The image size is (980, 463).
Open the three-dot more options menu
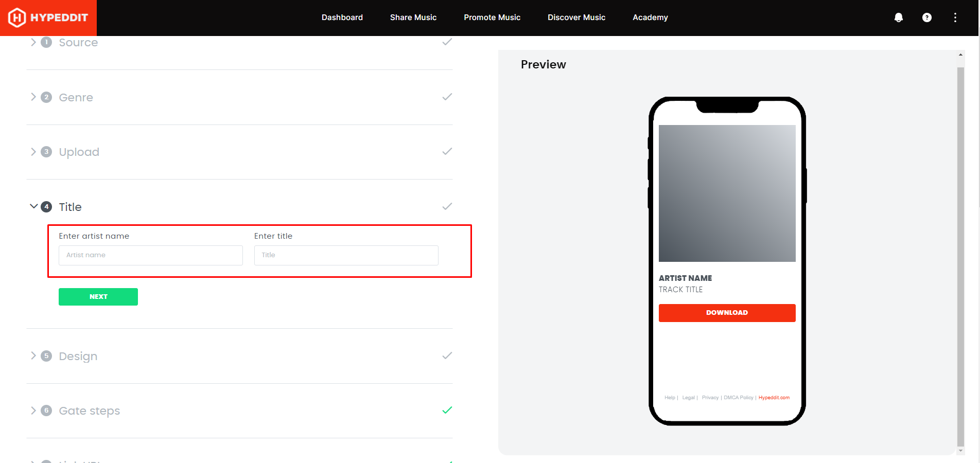pyautogui.click(x=955, y=17)
